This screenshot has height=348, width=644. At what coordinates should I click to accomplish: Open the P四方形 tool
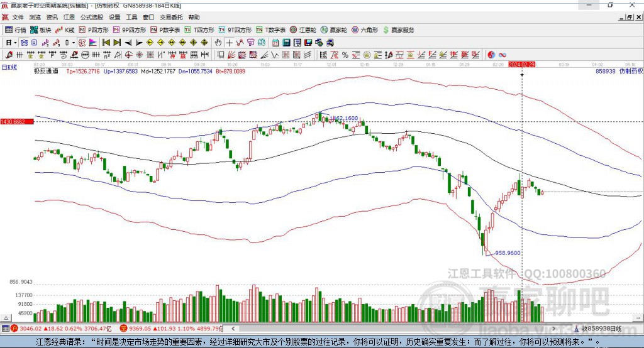coord(94,30)
